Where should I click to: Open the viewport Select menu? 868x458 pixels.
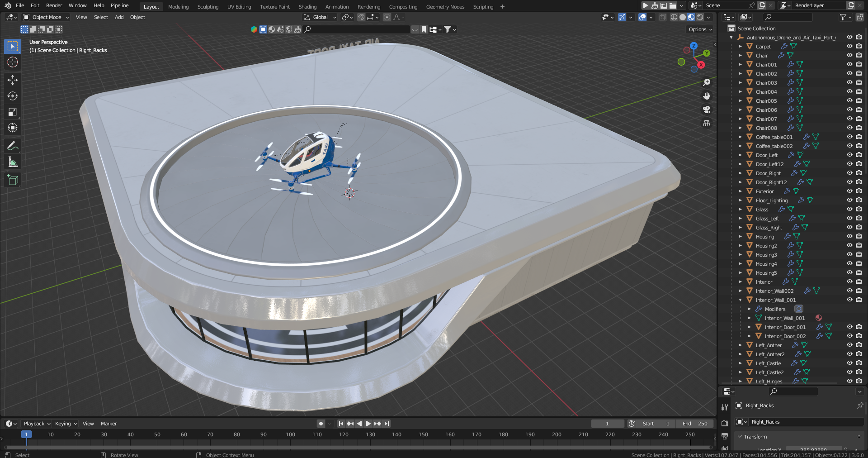(101, 17)
